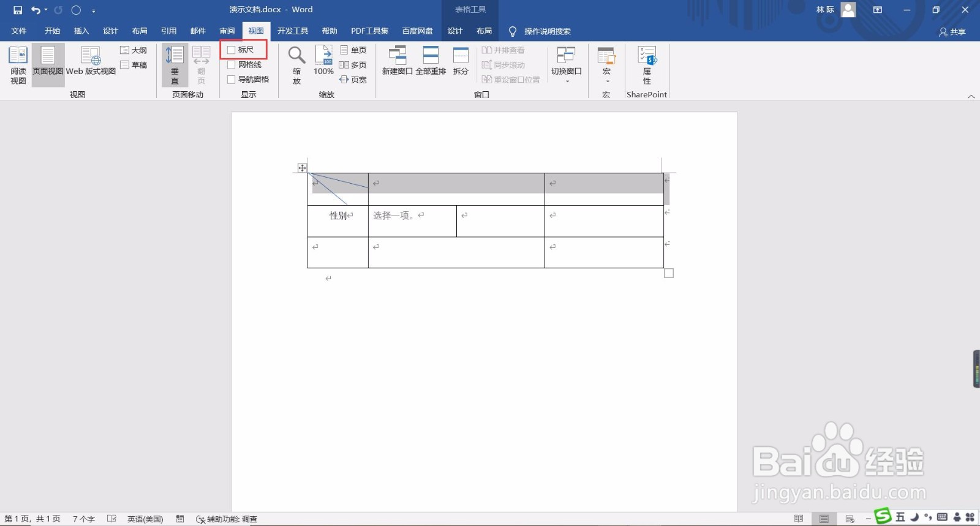Open a New Window (新建窗口)
The width and height of the screenshot is (980, 526).
click(x=397, y=61)
